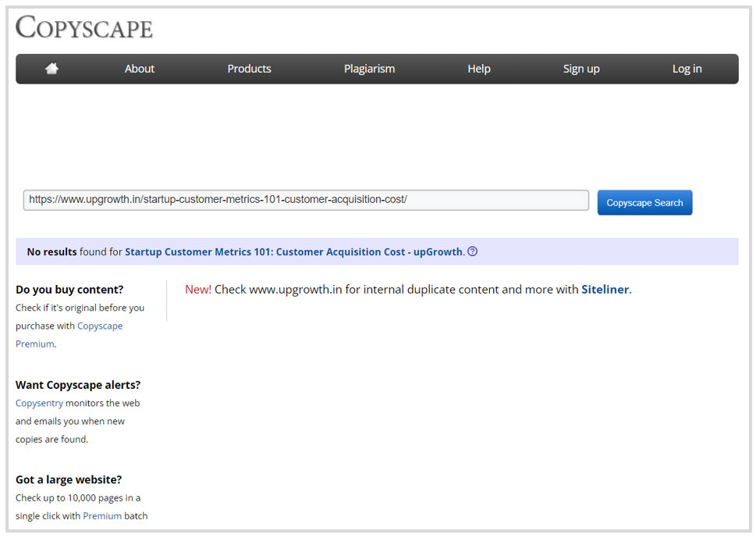This screenshot has height=538, width=756.
Task: Go to Log in page
Action: [687, 69]
